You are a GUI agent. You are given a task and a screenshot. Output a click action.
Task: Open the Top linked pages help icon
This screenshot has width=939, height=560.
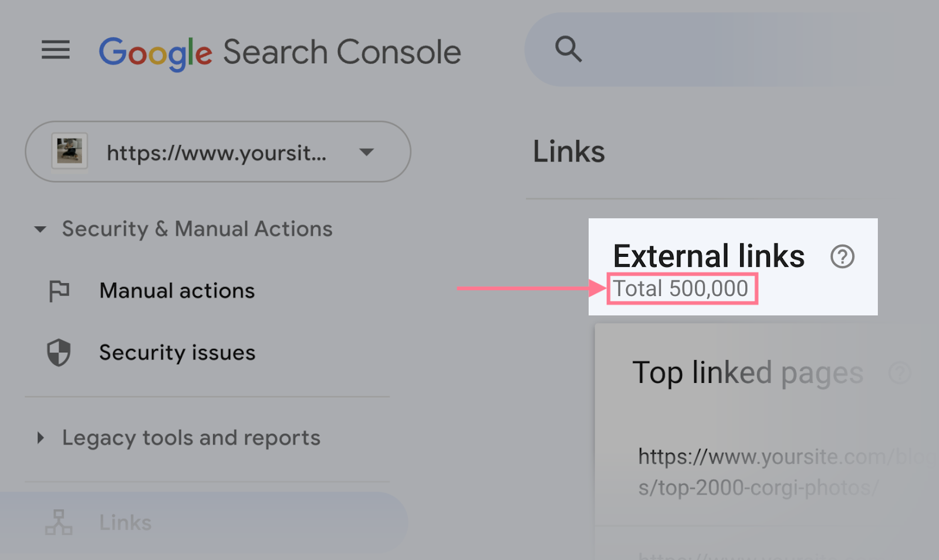tap(899, 373)
